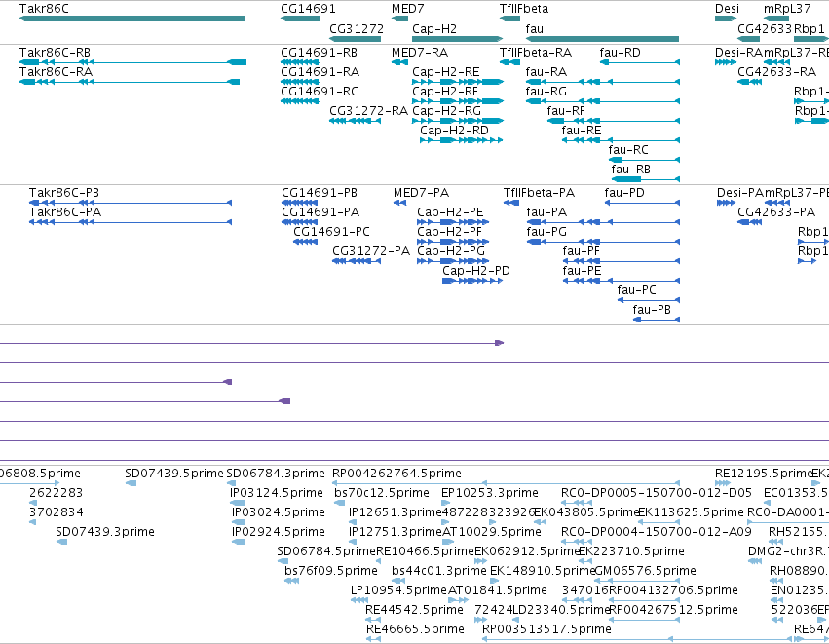Image resolution: width=829 pixels, height=644 pixels.
Task: Click EST SD07439.5prime label
Action: [174, 474]
